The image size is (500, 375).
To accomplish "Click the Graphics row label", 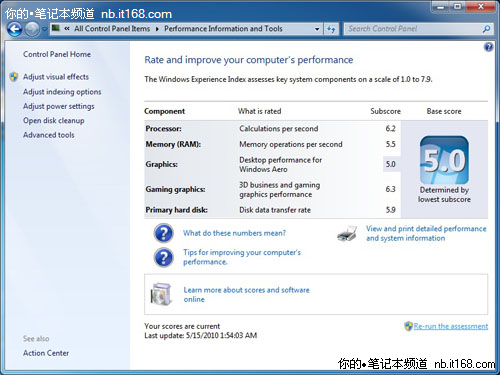I will tap(161, 164).
